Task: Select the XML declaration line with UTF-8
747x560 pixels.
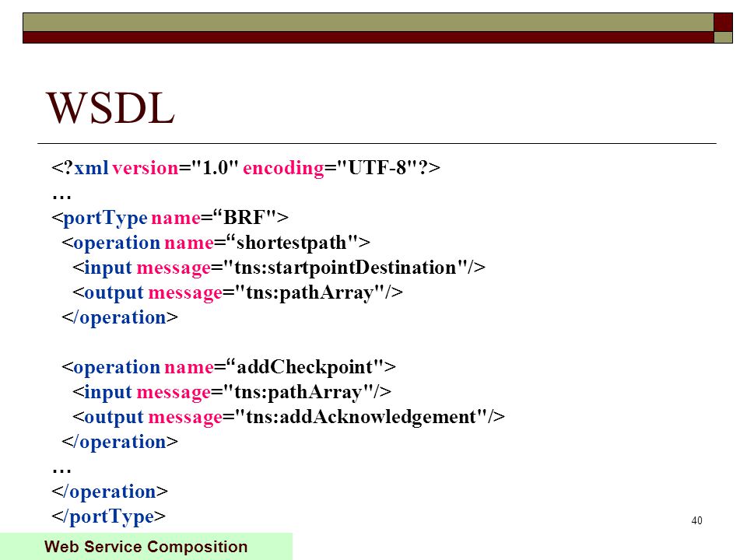Action: (246, 168)
